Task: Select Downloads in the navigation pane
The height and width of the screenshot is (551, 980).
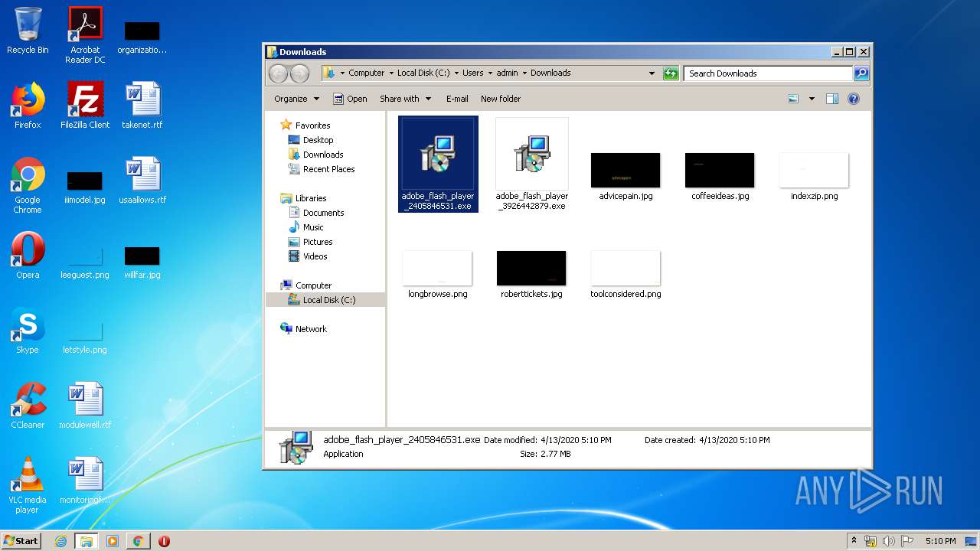Action: (315, 155)
